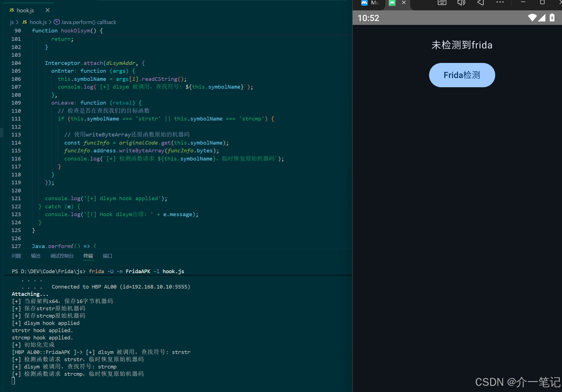Close the Android app tab
The width and height of the screenshot is (562, 392).
pyautogui.click(x=404, y=3)
